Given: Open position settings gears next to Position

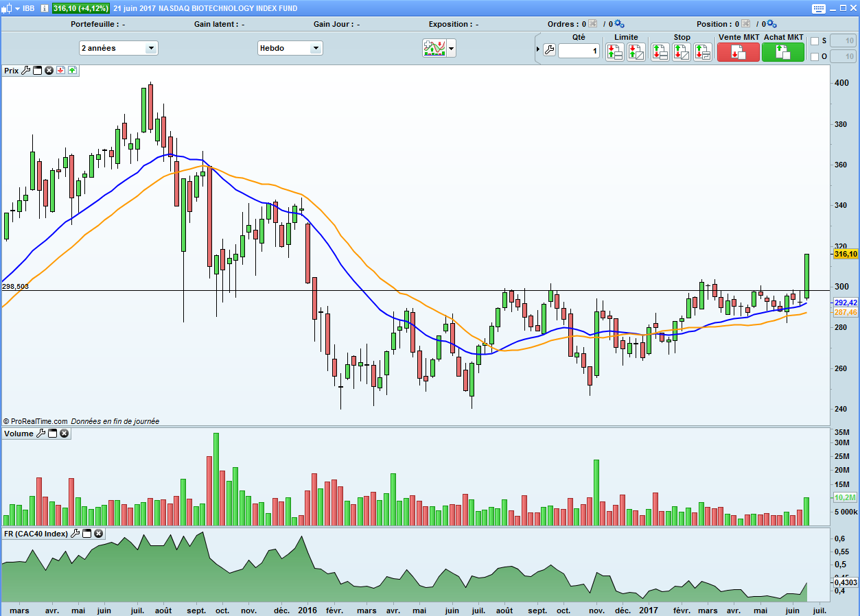Looking at the screenshot, I should click(771, 24).
